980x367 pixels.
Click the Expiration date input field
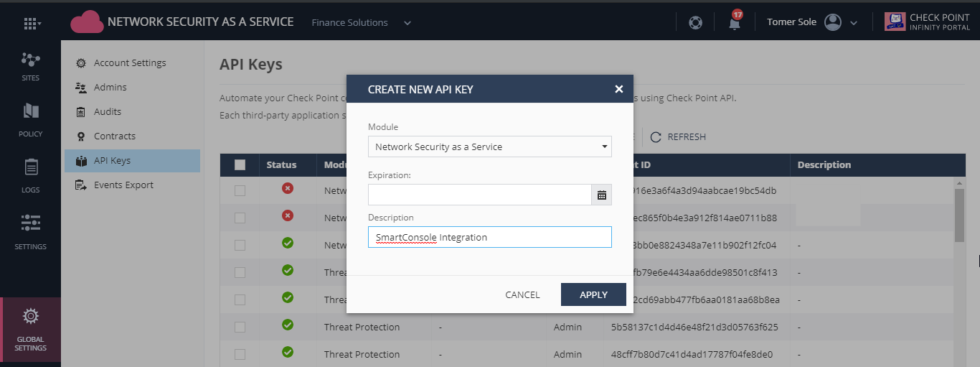tap(480, 195)
